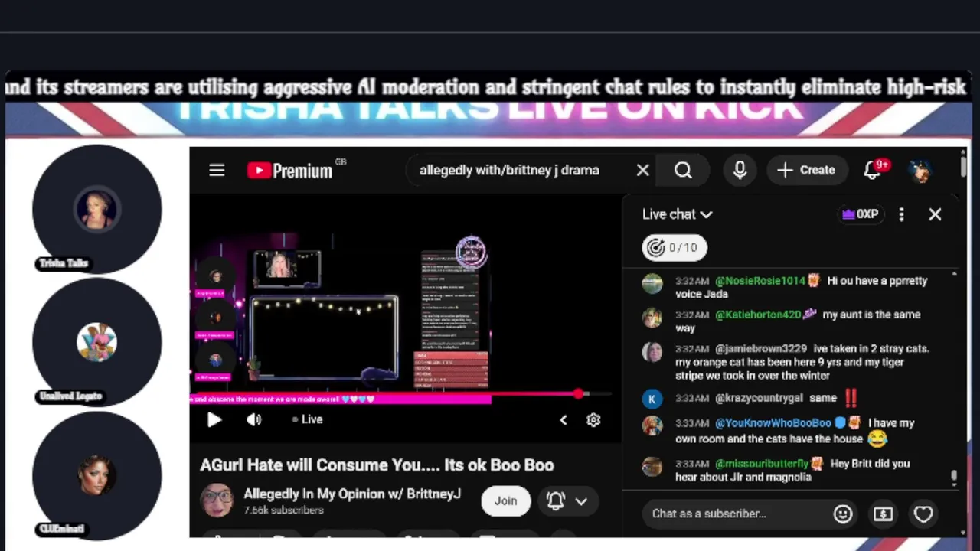
Task: Click the Trisha Talks name label
Action: [x=64, y=263]
